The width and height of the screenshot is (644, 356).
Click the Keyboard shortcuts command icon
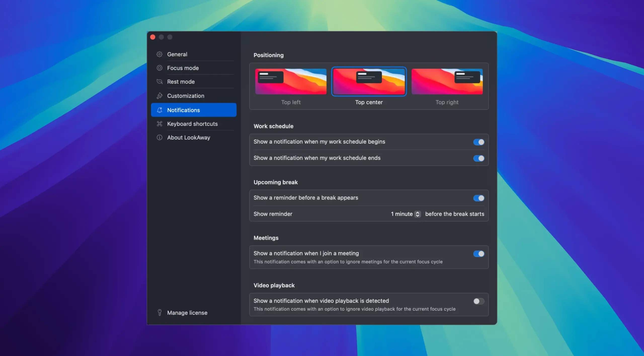coord(159,124)
